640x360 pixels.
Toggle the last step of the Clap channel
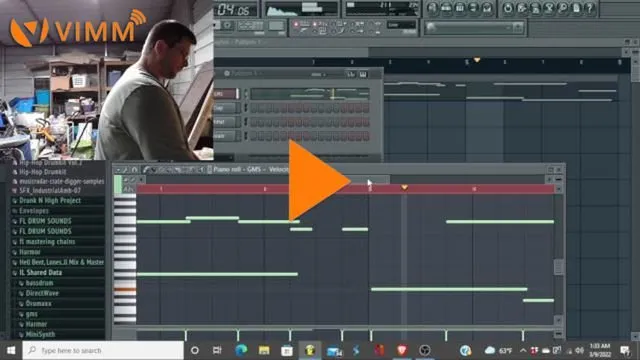click(x=366, y=108)
